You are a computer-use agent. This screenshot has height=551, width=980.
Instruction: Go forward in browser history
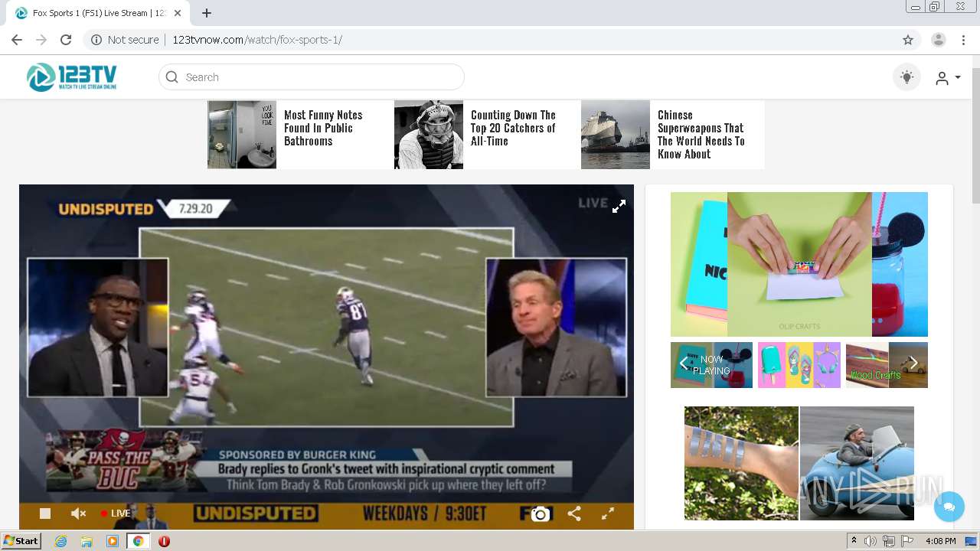pos(41,40)
